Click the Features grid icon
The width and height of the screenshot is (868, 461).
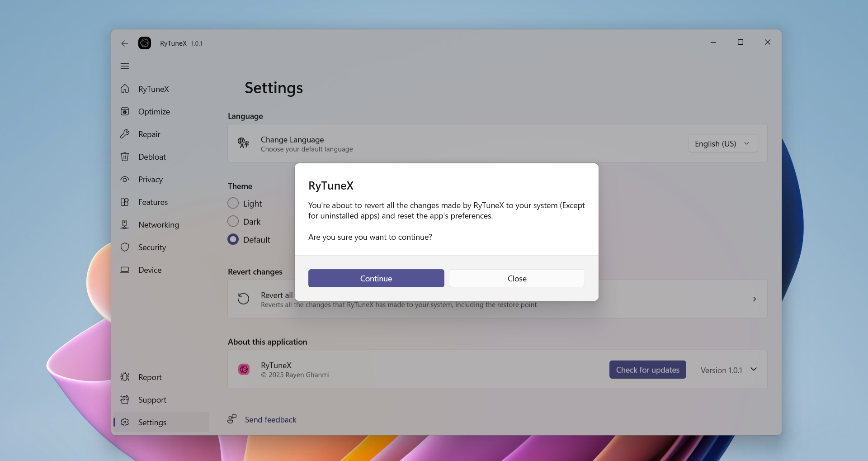[x=125, y=202]
